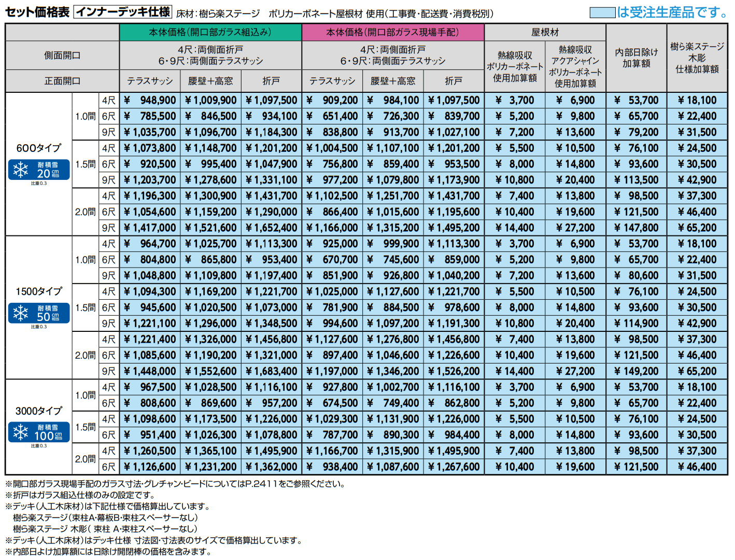Select price ¥948,900 in the table
The image size is (735, 560).
150,100
